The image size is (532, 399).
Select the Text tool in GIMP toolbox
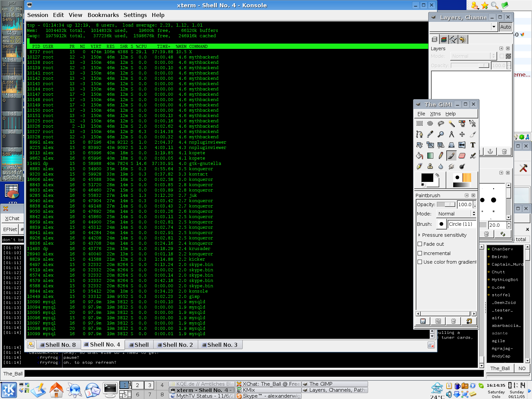[x=472, y=145]
